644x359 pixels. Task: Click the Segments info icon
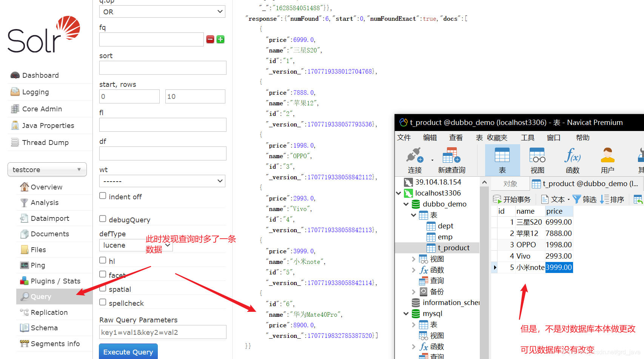click(x=25, y=344)
